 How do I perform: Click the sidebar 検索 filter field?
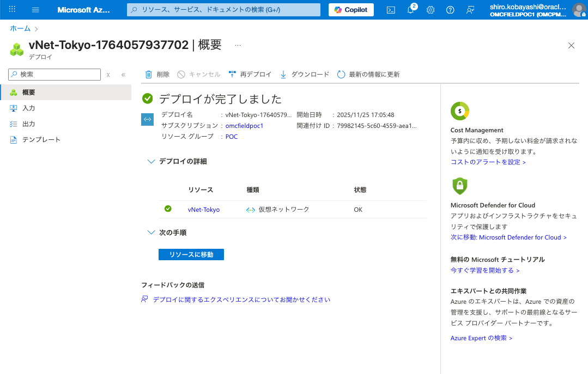coord(54,74)
